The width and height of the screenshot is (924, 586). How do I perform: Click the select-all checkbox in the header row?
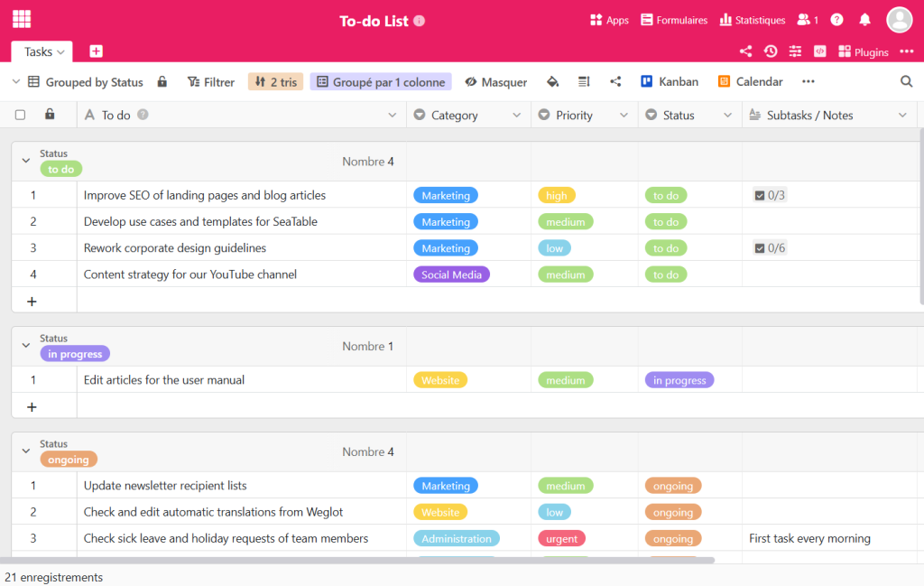[x=20, y=115]
